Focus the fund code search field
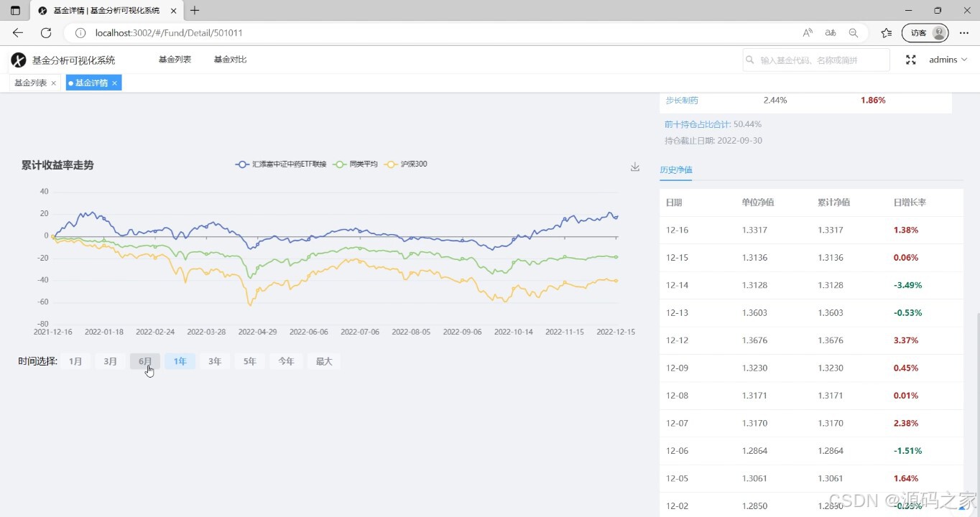Viewport: 980px width, 517px height. pos(816,60)
